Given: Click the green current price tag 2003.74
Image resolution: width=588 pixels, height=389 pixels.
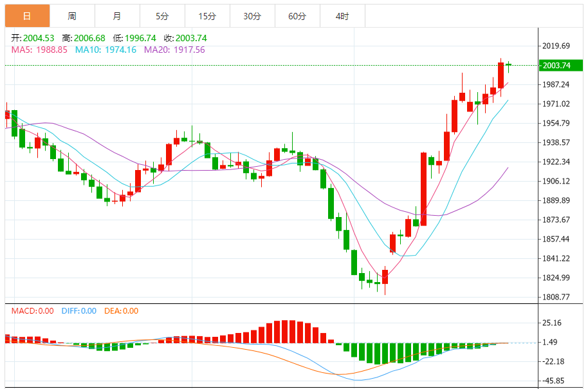Looking at the screenshot, I should click(561, 65).
